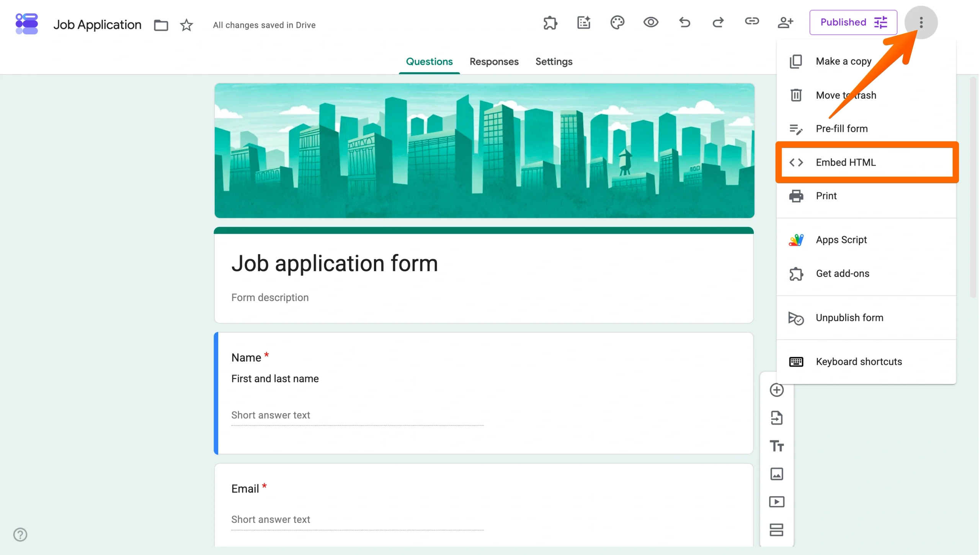Add collaborators to the form
Image resolution: width=980 pixels, height=555 pixels.
pyautogui.click(x=785, y=23)
